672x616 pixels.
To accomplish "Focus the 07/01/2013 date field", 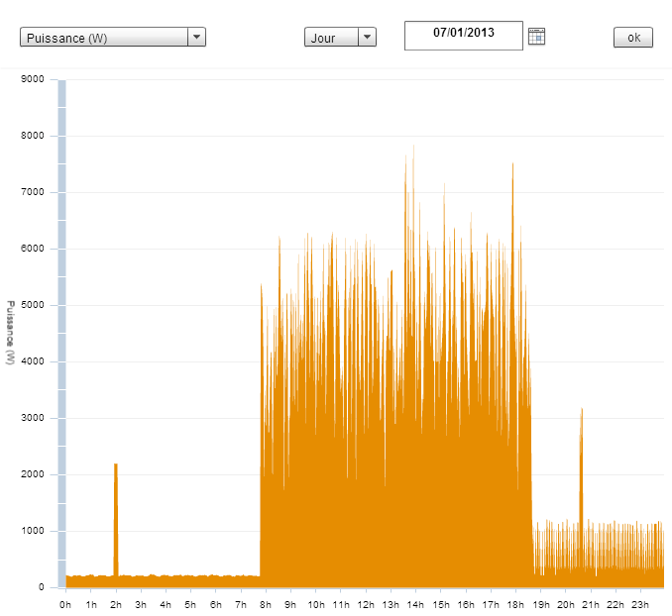I will [x=463, y=35].
